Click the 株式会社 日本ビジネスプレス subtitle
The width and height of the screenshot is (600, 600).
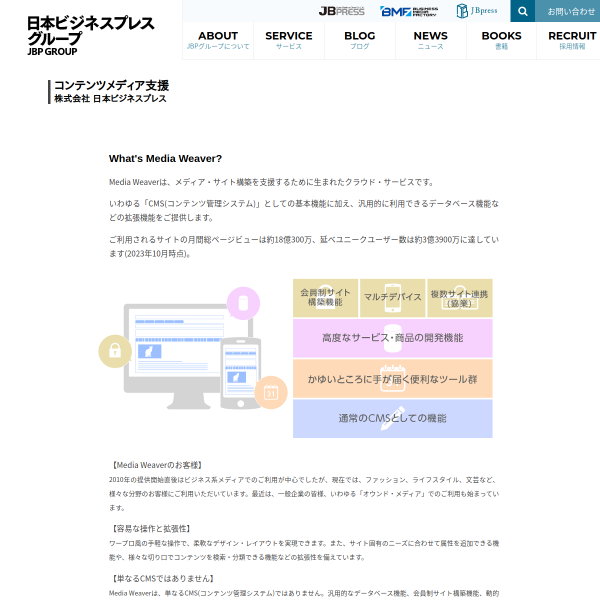click(x=110, y=99)
